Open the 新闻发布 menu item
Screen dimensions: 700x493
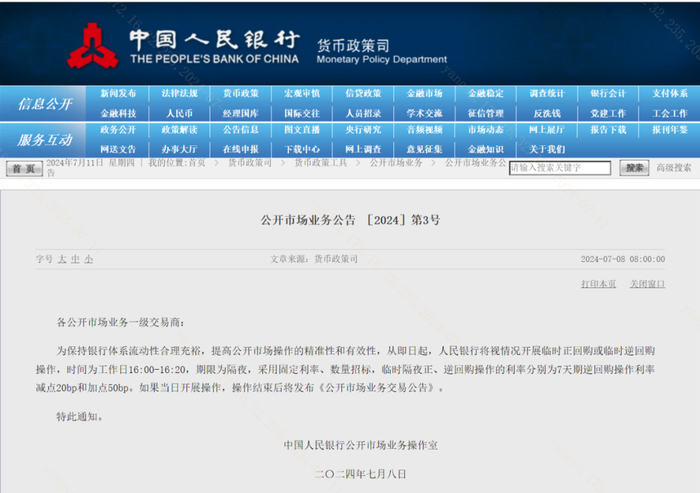coord(118,93)
